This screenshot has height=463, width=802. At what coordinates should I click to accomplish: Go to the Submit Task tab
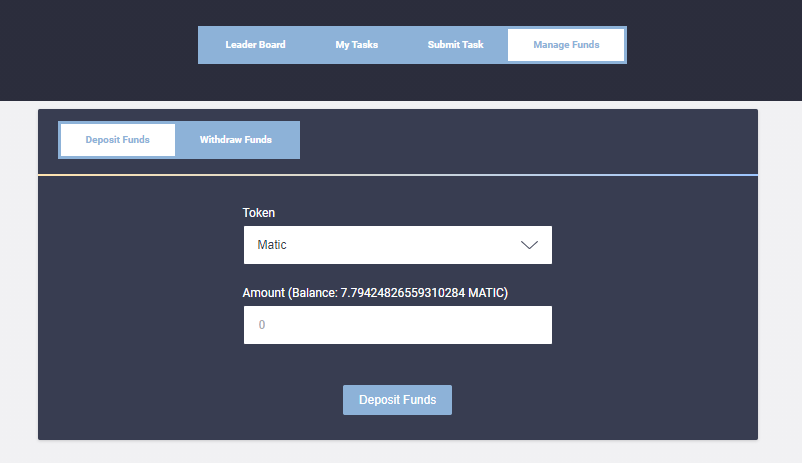pos(455,45)
